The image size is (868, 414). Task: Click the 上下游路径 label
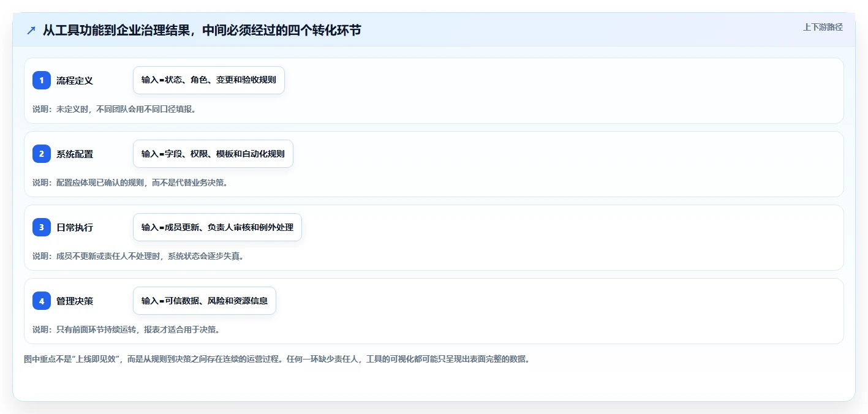823,27
